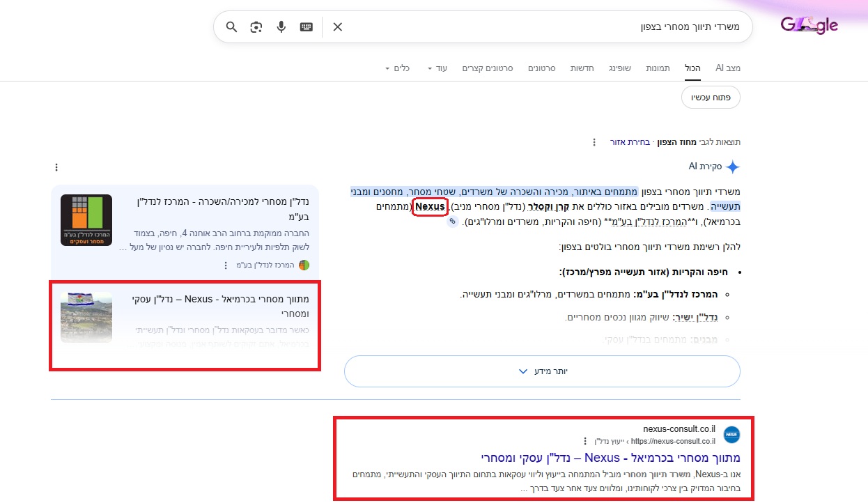This screenshot has height=503, width=868.
Task: Click the magnifier search icon
Action: tap(232, 27)
